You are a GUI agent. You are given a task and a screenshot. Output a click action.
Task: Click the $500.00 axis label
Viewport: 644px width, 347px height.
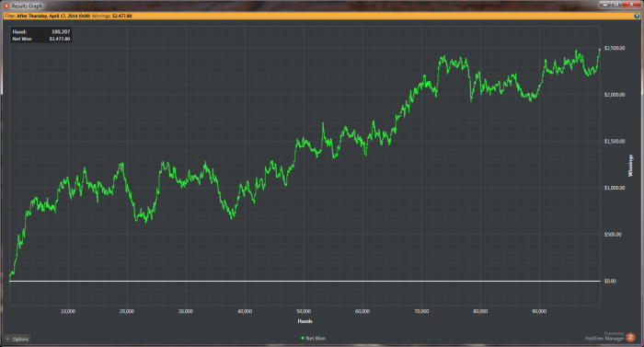point(613,235)
